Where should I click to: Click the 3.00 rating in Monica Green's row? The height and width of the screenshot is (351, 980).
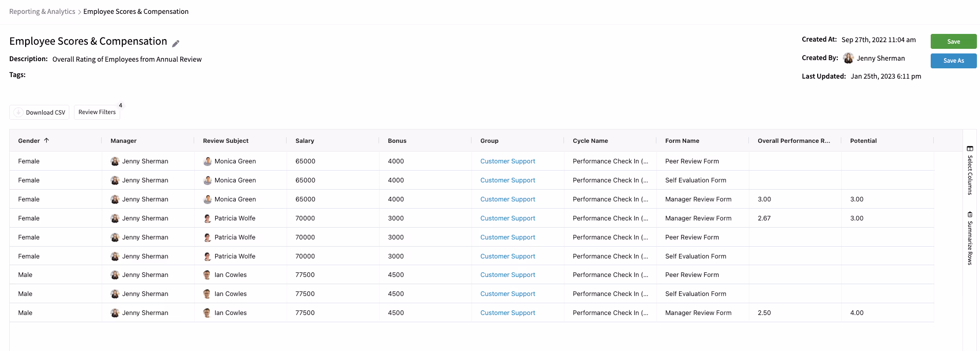click(x=764, y=199)
